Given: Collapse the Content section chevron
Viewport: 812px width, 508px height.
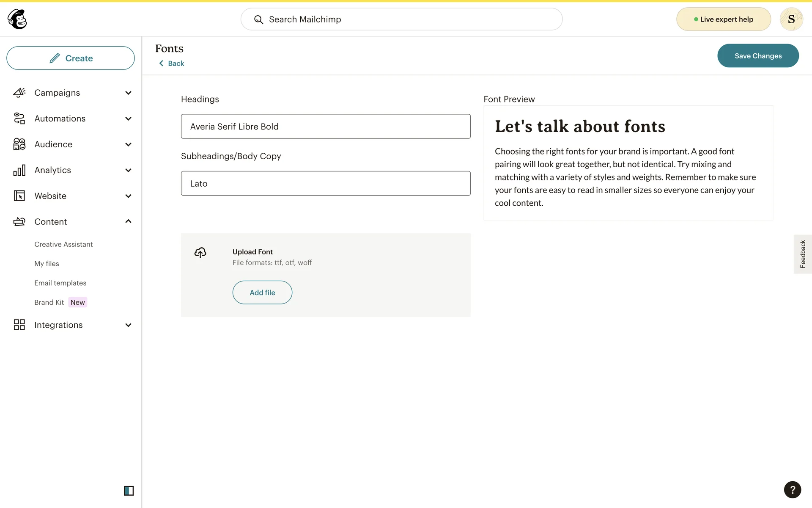Looking at the screenshot, I should [x=128, y=221].
